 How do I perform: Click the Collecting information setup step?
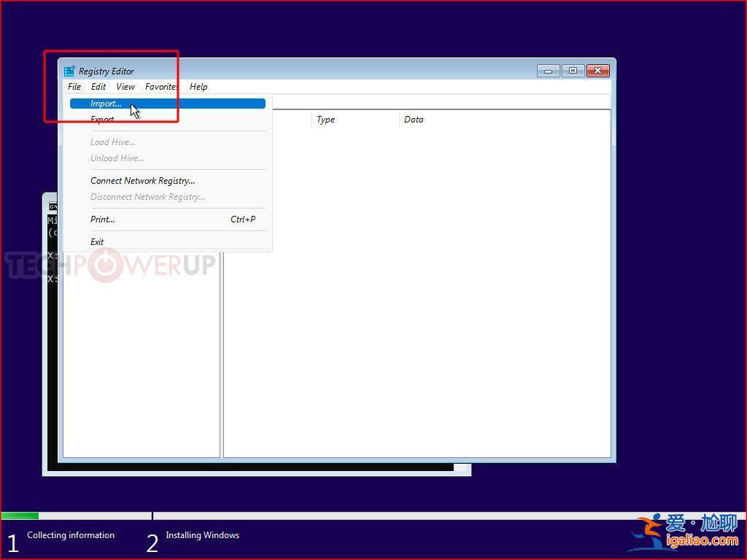click(70, 534)
